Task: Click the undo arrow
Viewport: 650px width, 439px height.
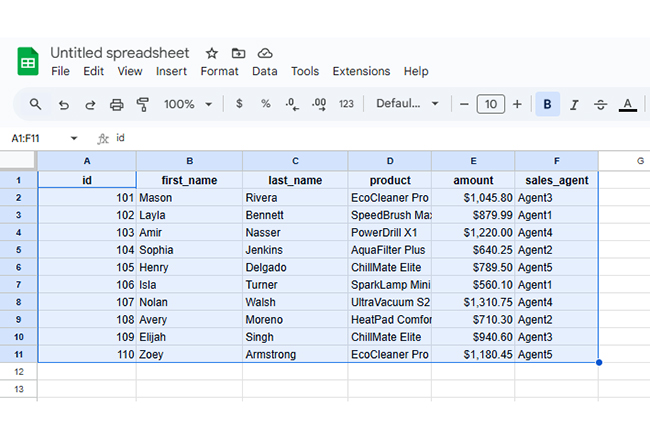Action: click(x=63, y=104)
